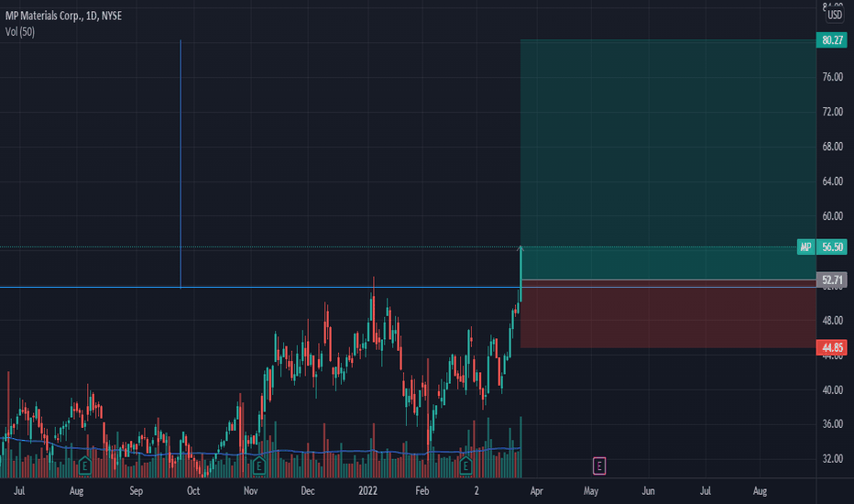
Task: Click the August earnings E marker
Action: click(84, 466)
